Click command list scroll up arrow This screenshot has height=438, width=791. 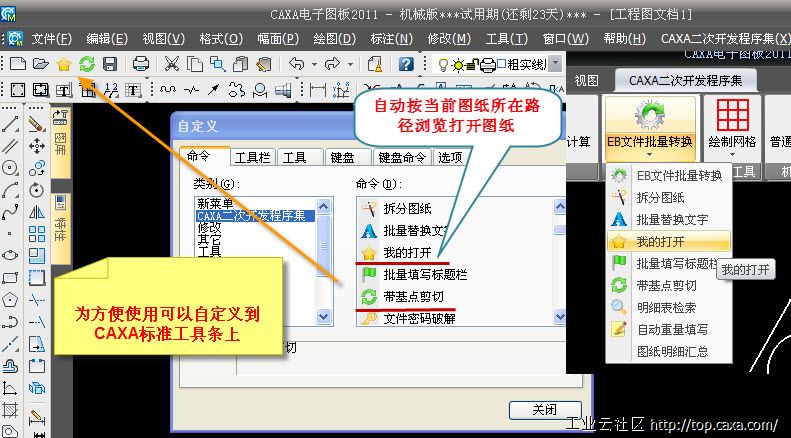coord(559,207)
